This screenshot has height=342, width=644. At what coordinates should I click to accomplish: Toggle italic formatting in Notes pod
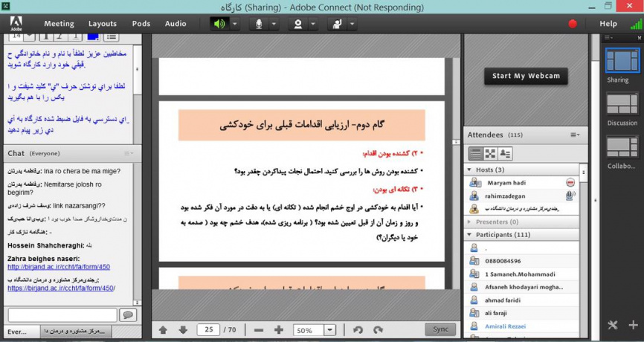60,36
